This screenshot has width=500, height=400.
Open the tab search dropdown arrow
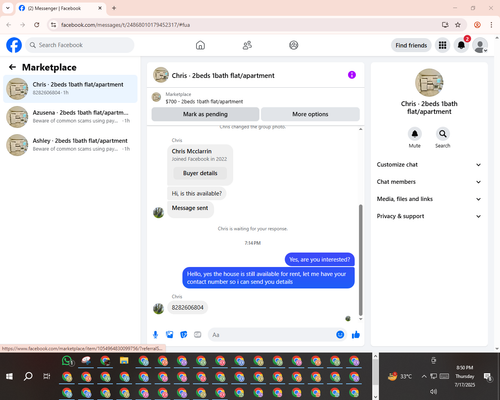coord(8,8)
